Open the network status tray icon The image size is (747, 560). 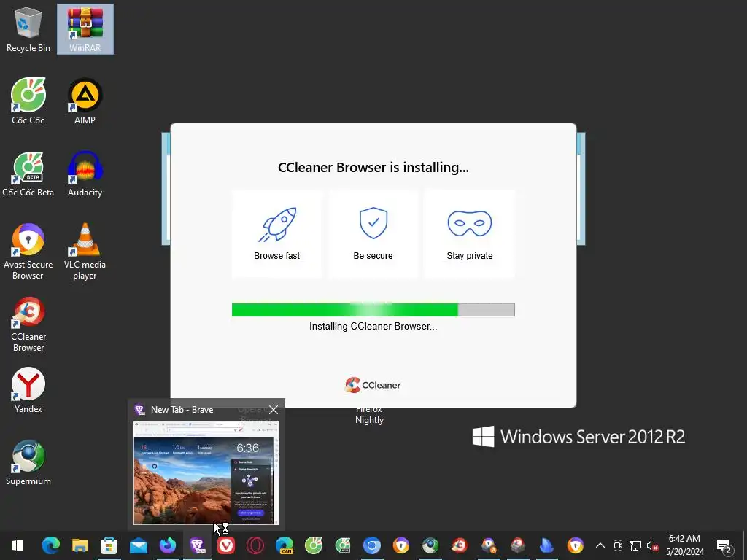pos(635,545)
